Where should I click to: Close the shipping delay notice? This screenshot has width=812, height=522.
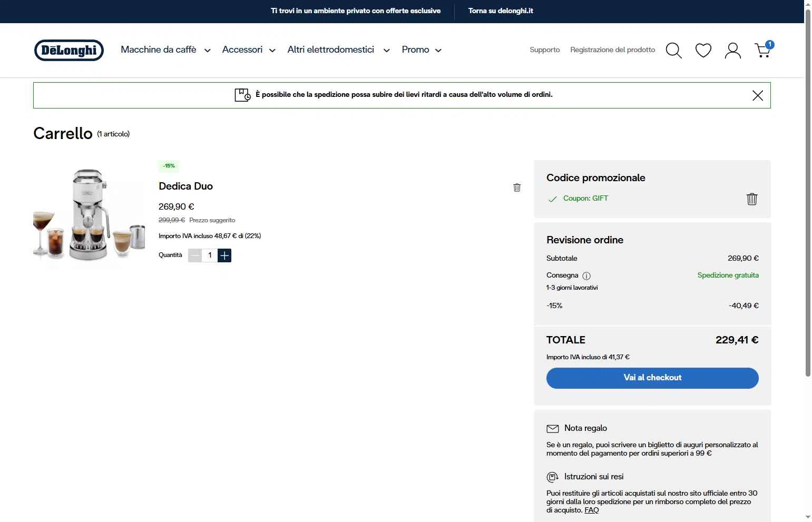758,95
